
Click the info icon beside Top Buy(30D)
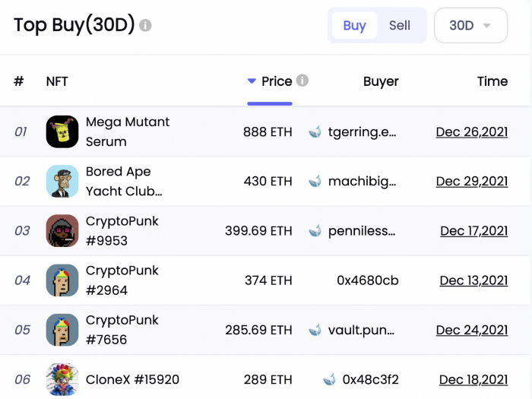pos(145,25)
